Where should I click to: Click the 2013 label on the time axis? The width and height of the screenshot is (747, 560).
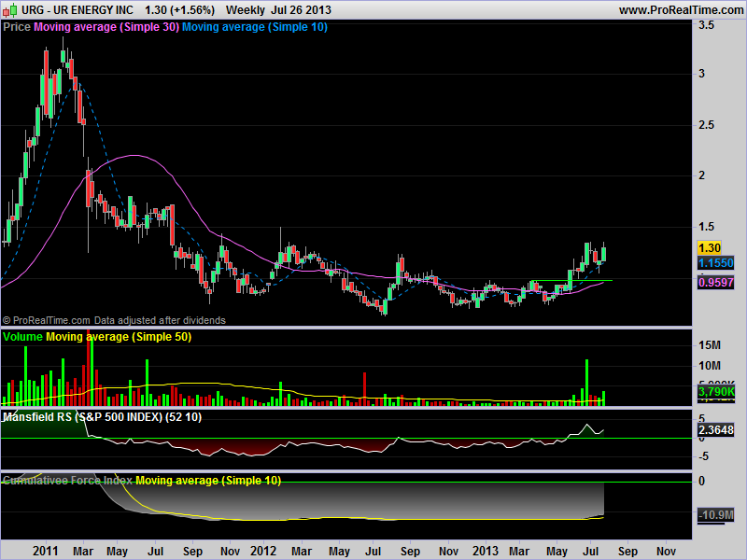(485, 551)
